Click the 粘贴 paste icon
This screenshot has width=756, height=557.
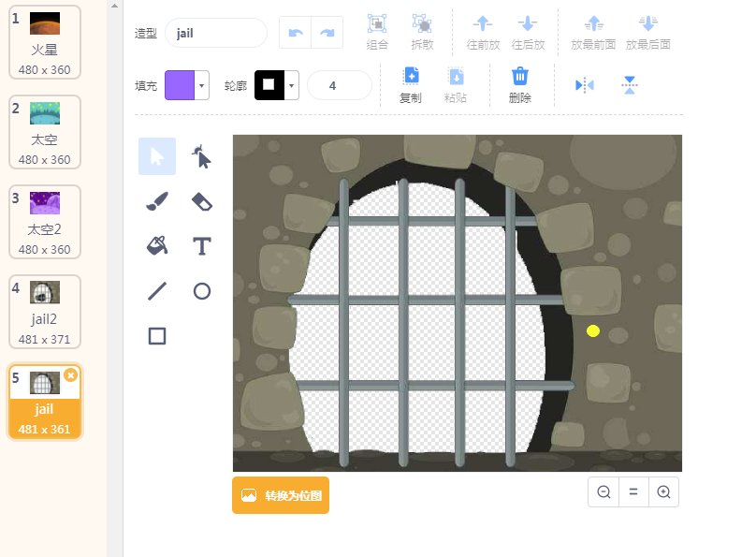coord(456,76)
